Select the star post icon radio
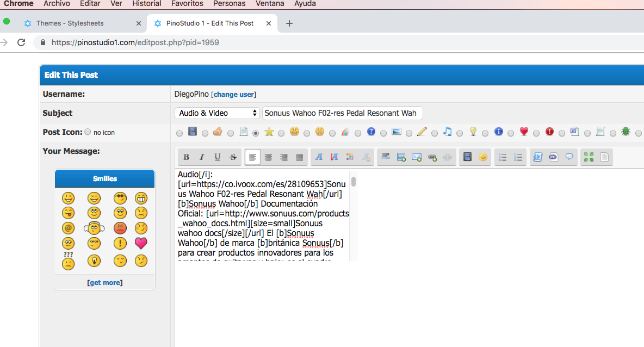Viewport: 644px width, 347px height. [256, 133]
